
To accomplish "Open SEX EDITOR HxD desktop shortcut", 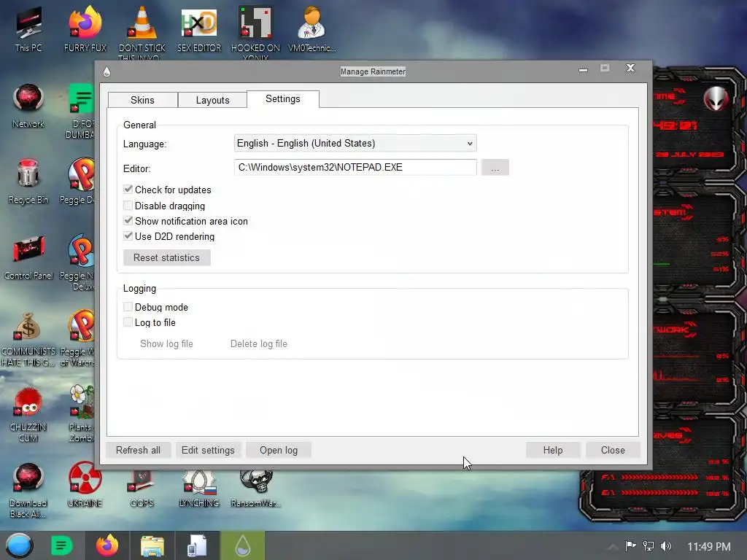I will (199, 29).
